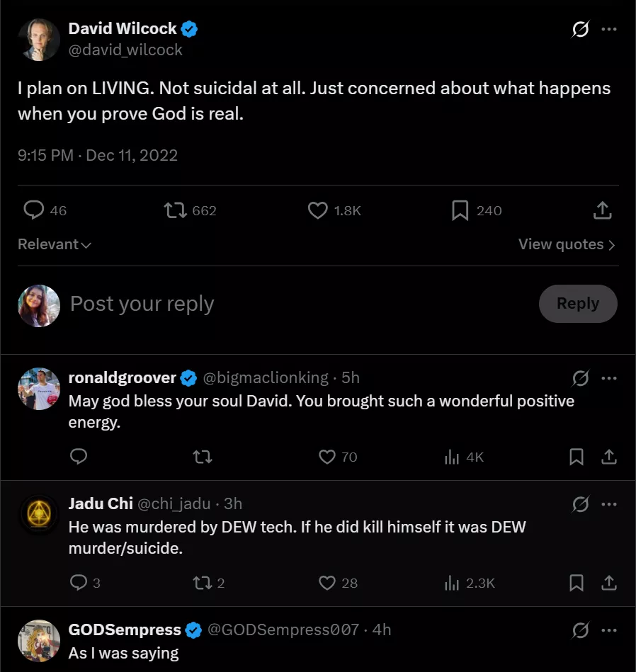The height and width of the screenshot is (672, 636).
Task: Repost Jadu Chi's reply with 2 reposts
Action: tap(203, 583)
